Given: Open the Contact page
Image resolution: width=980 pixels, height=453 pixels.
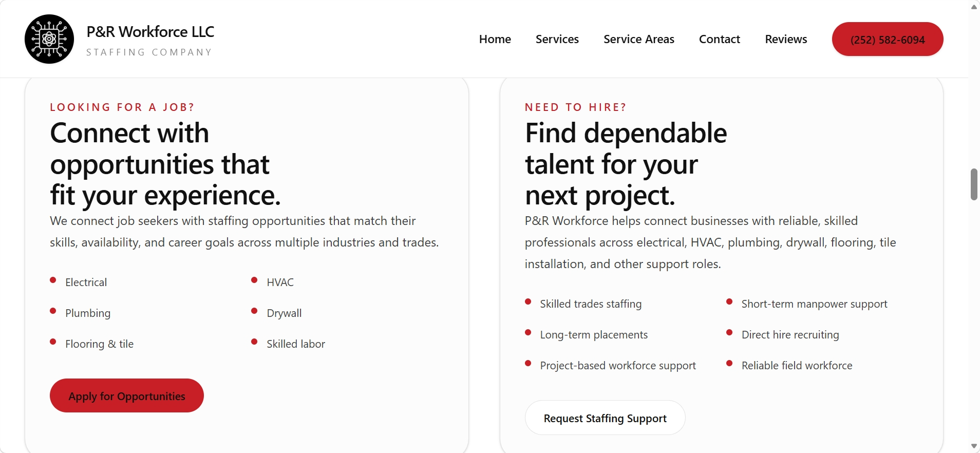Looking at the screenshot, I should click(x=719, y=39).
